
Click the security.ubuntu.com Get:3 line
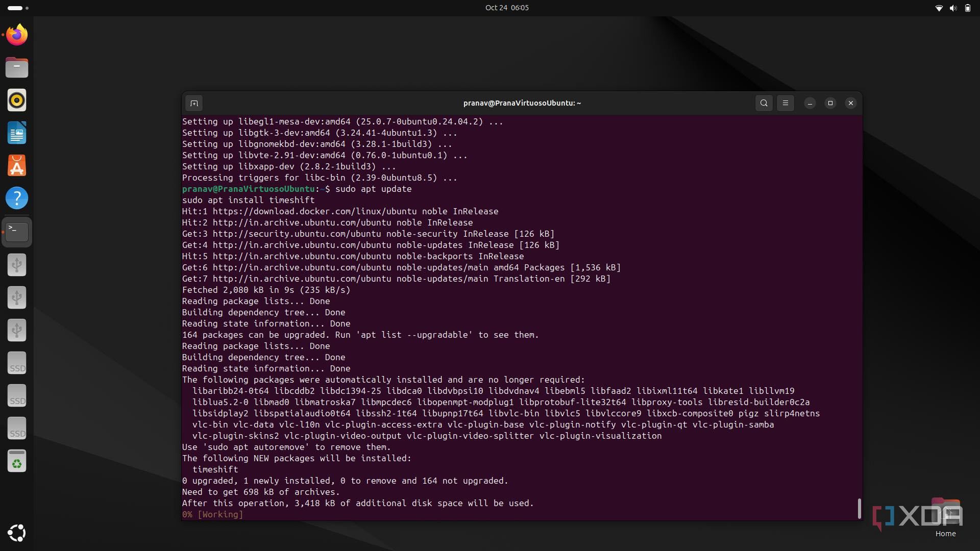[368, 234]
